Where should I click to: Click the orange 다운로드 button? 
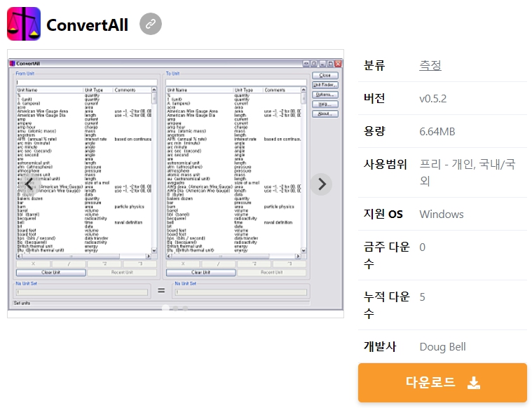pos(442,383)
